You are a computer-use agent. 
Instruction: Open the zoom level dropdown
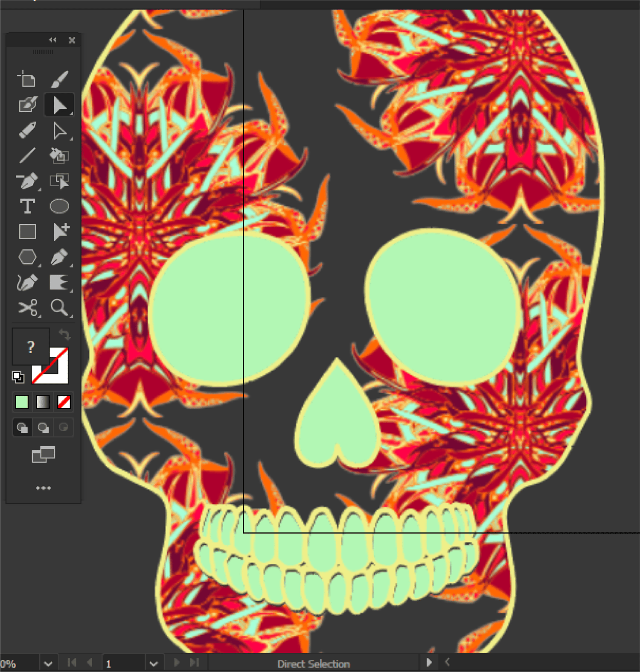[x=48, y=664]
